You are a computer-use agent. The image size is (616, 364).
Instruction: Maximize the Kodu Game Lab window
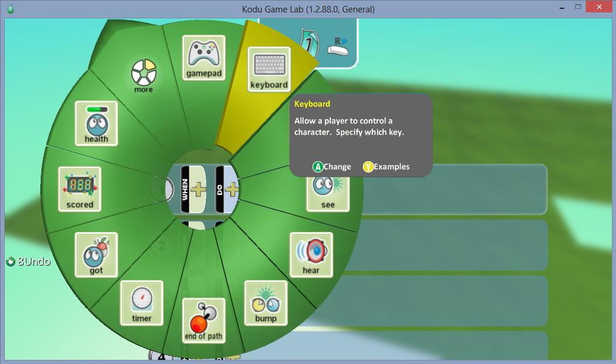pyautogui.click(x=578, y=7)
